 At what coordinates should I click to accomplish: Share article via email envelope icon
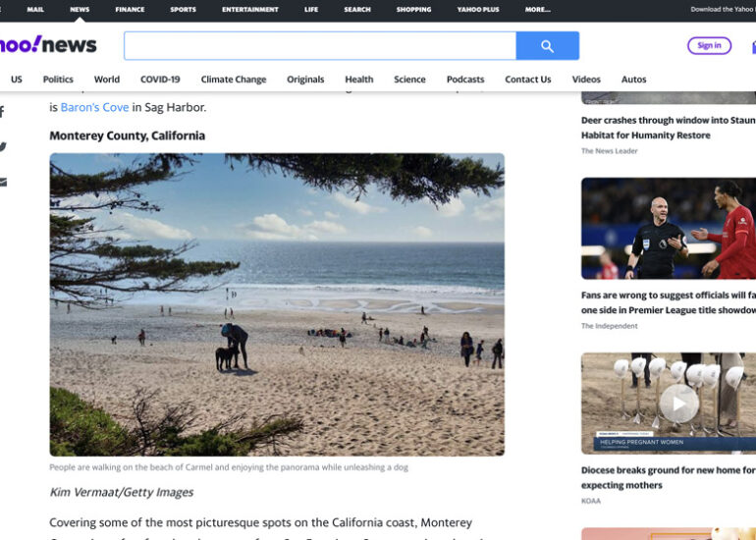[3, 182]
